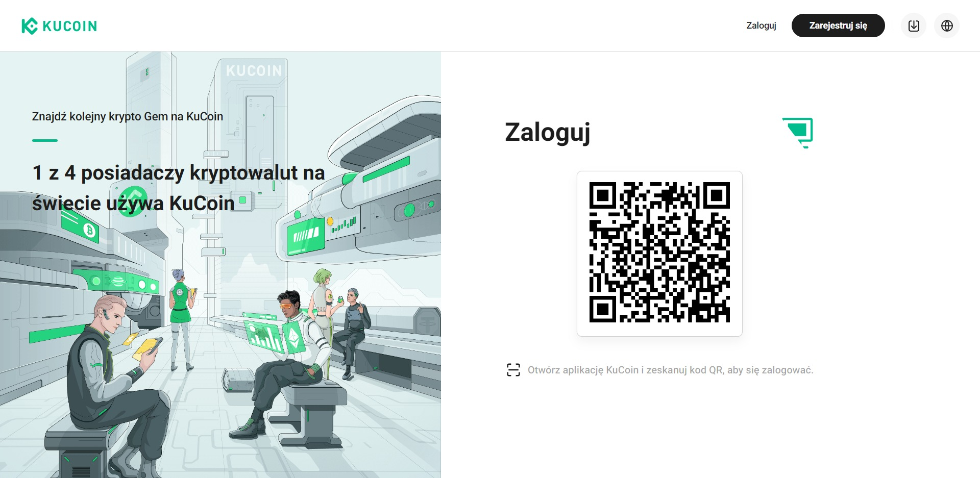Open the globe language selector
This screenshot has height=478, width=980.
pyautogui.click(x=947, y=26)
